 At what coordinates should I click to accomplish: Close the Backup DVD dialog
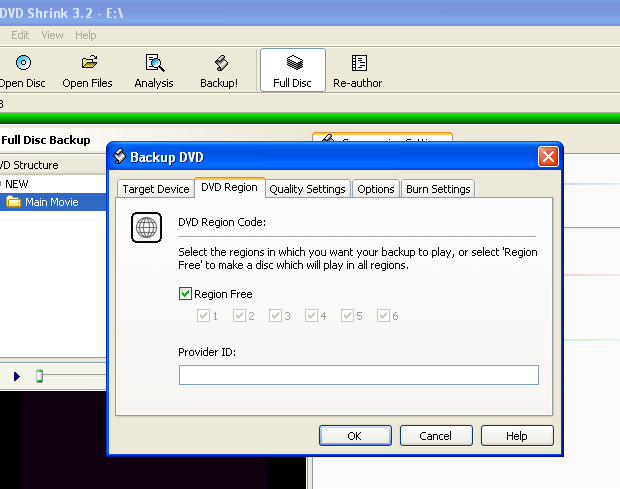[548, 157]
